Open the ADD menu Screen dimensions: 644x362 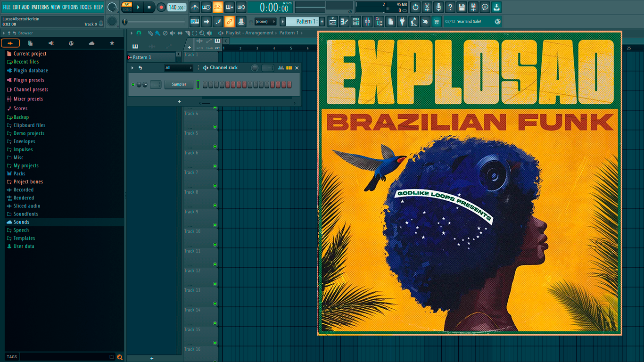[25, 7]
